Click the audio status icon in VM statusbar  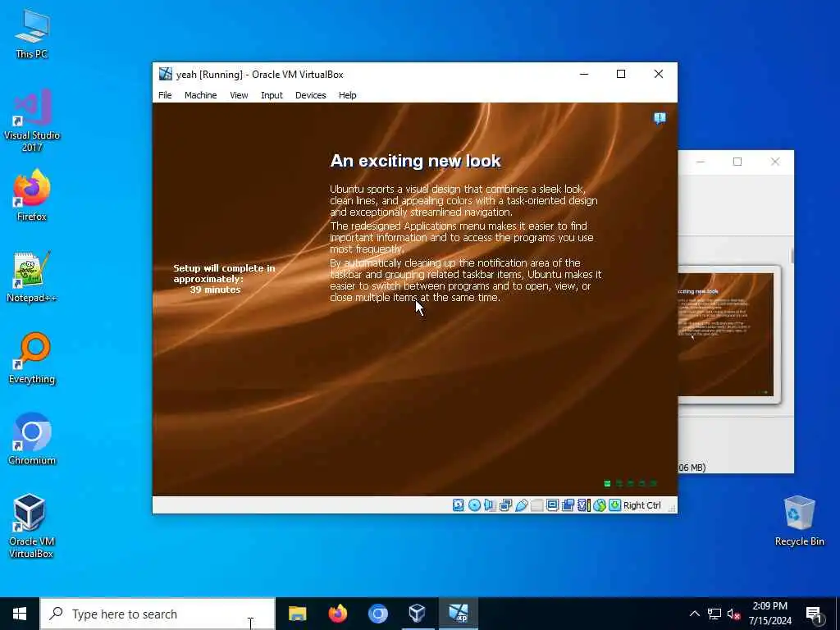point(490,505)
